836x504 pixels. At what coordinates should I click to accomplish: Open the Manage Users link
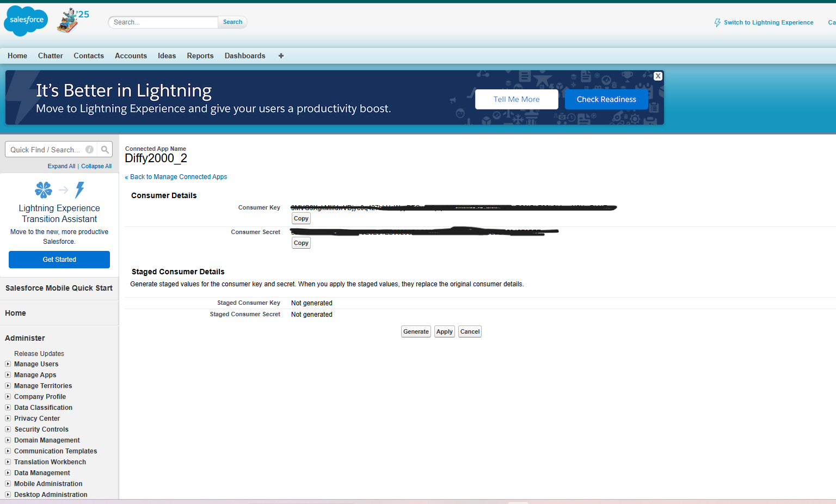[36, 364]
